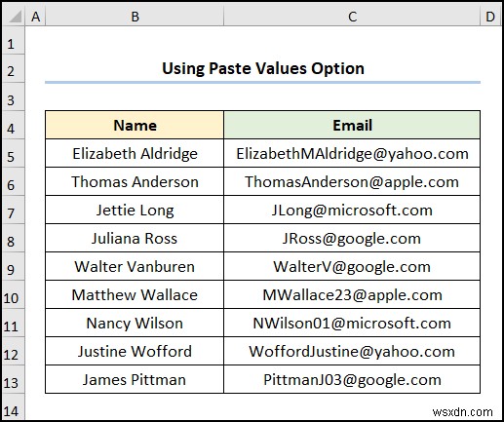Screen dimensions: 504x422
Task: Click the Email header cell
Action: [352, 125]
